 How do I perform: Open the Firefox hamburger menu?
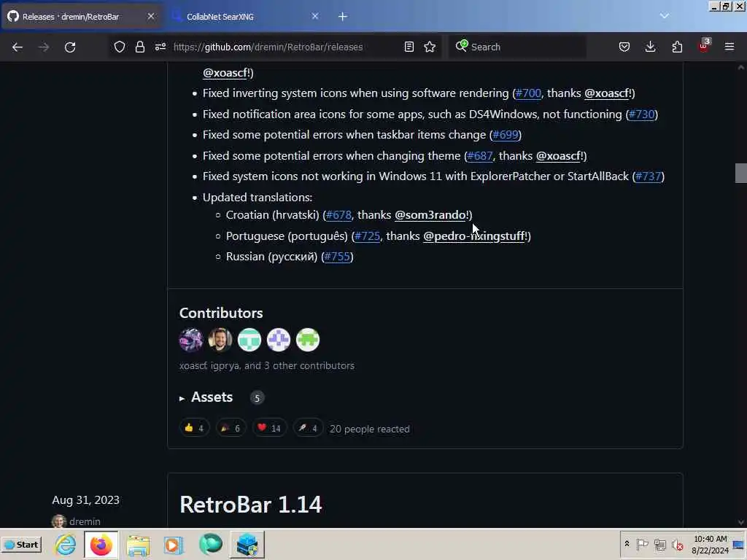(729, 47)
